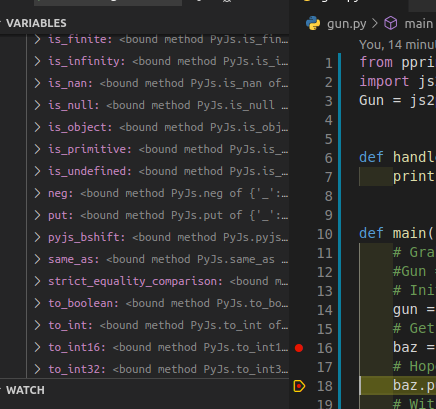Expand the same_as variable chevron
This screenshot has height=409, width=436.
[37, 259]
